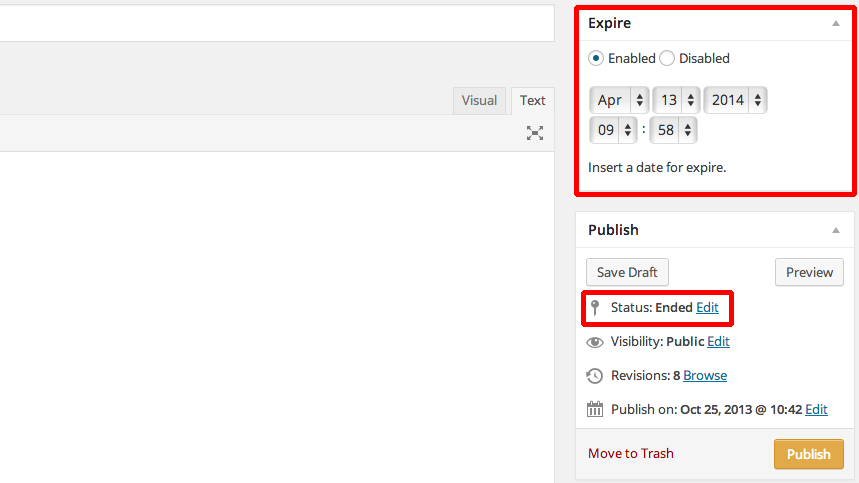The image size is (859, 483).
Task: Click the Preview button
Action: (809, 272)
